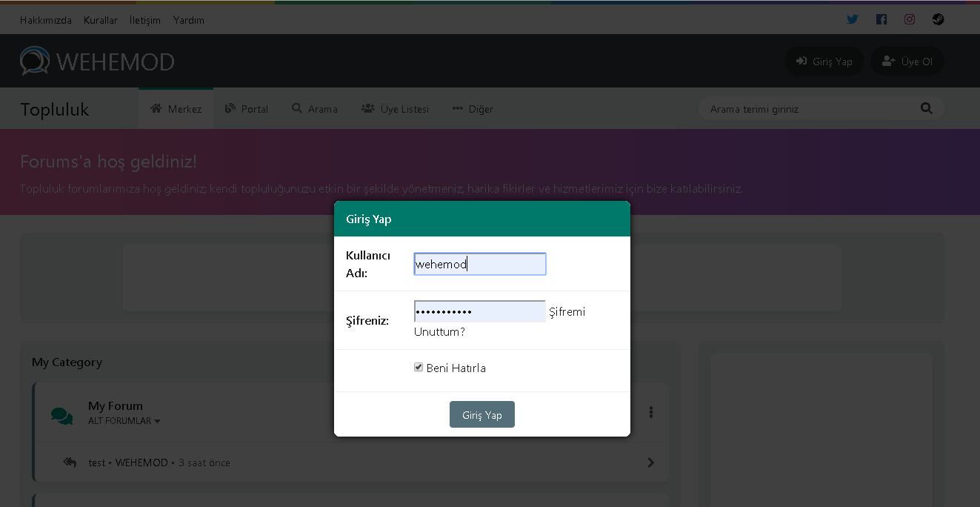
Task: Expand the ALT FORUMLAR dropdown
Action: 124,421
